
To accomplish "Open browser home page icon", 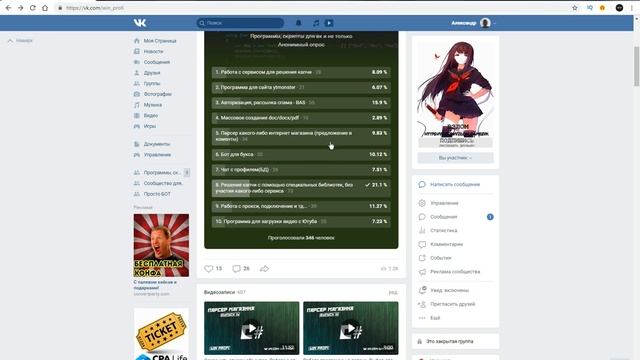I will (45, 8).
